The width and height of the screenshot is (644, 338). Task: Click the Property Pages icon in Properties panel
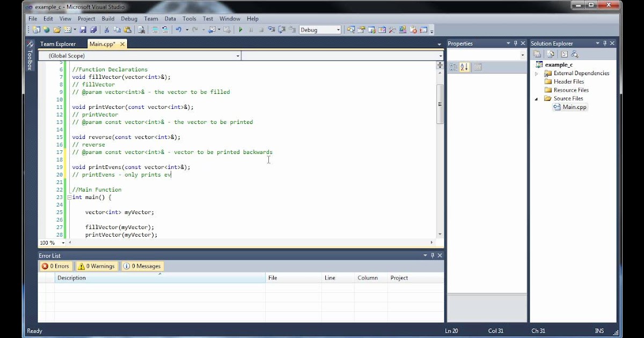coord(478,67)
